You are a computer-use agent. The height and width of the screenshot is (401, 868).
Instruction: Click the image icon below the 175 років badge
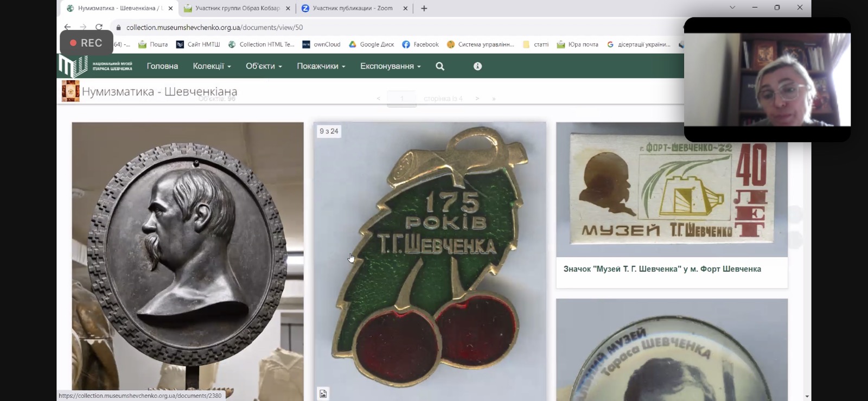pyautogui.click(x=323, y=393)
